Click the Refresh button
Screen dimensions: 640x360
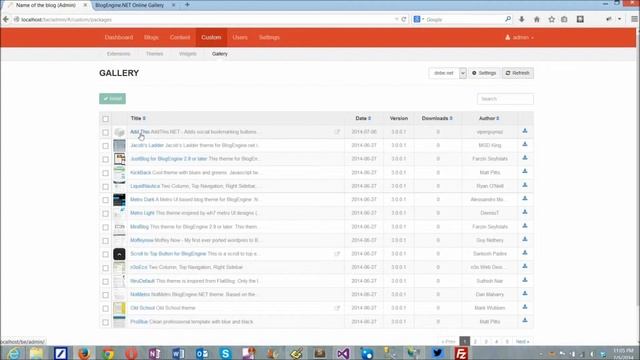518,73
